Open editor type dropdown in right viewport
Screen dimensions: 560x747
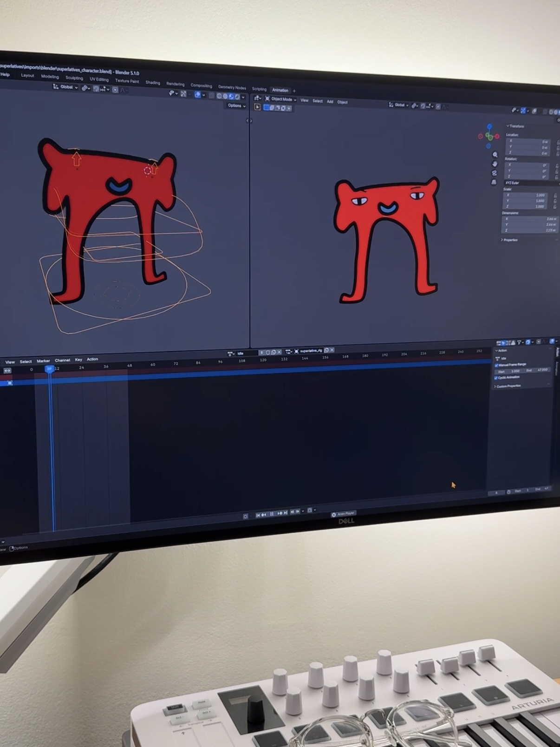tap(257, 98)
